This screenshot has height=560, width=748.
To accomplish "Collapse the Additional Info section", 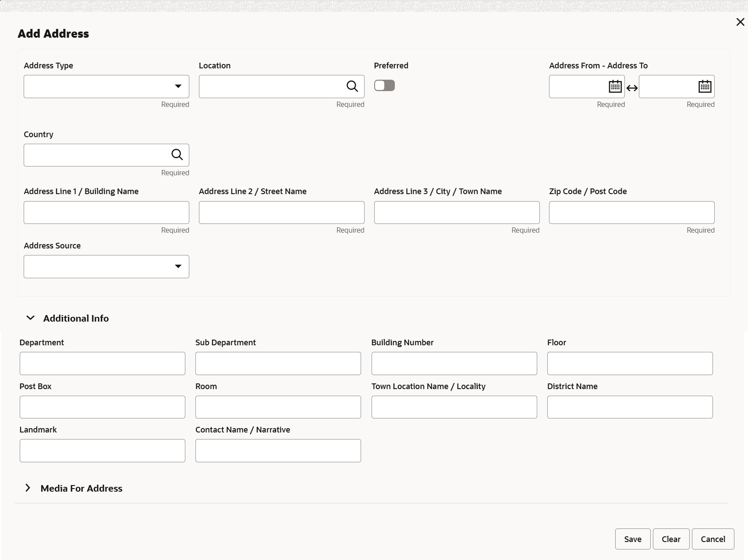I will coord(30,318).
